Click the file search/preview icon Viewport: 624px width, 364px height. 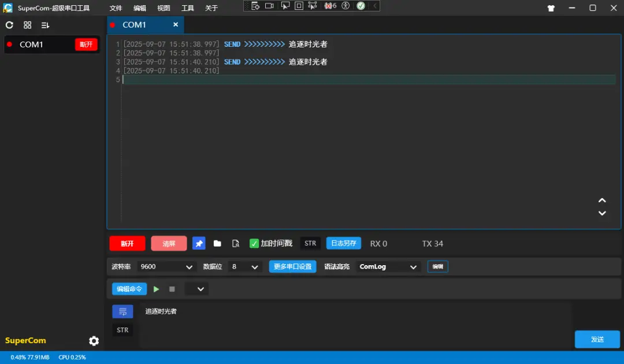(x=236, y=243)
